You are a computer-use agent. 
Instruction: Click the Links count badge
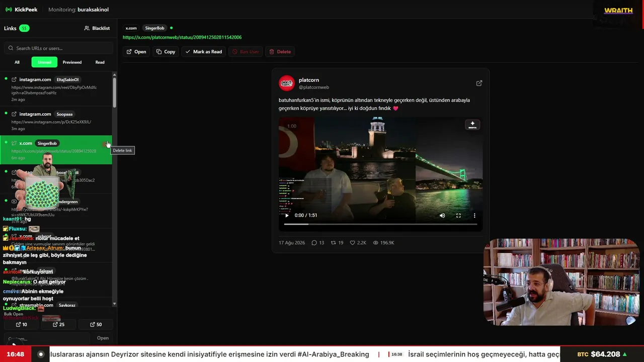pos(24,28)
